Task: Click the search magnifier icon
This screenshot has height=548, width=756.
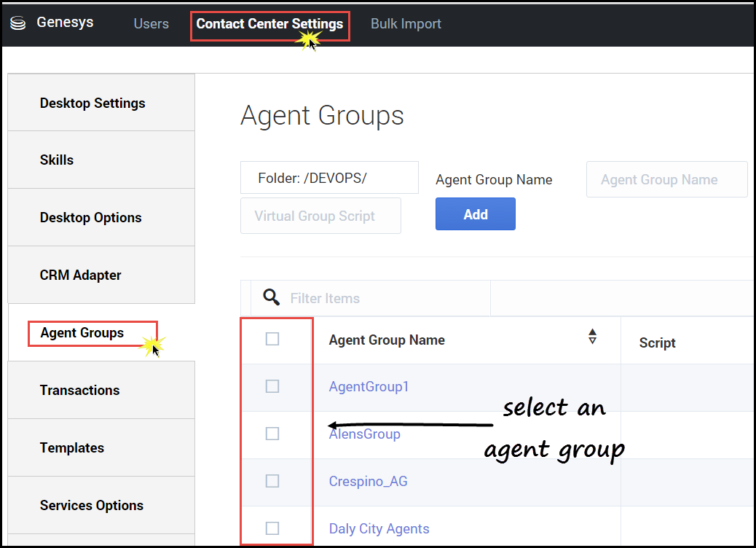Action: (x=271, y=297)
